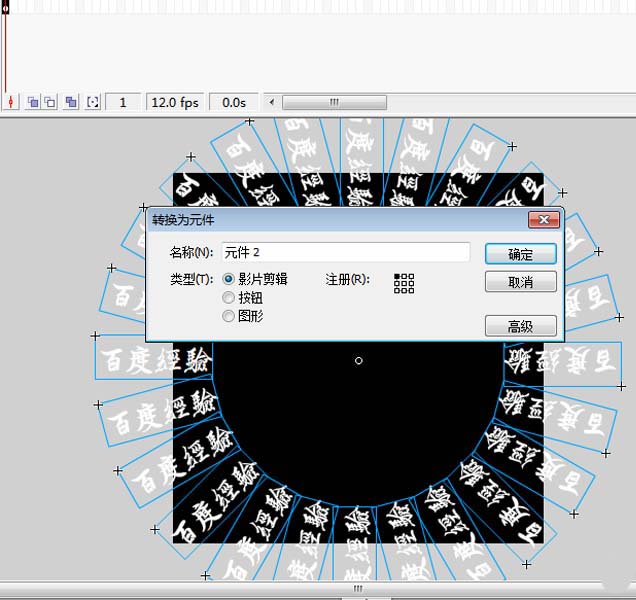Click the timeline scroll left arrow
Screen dimensions: 636x600
click(x=271, y=102)
